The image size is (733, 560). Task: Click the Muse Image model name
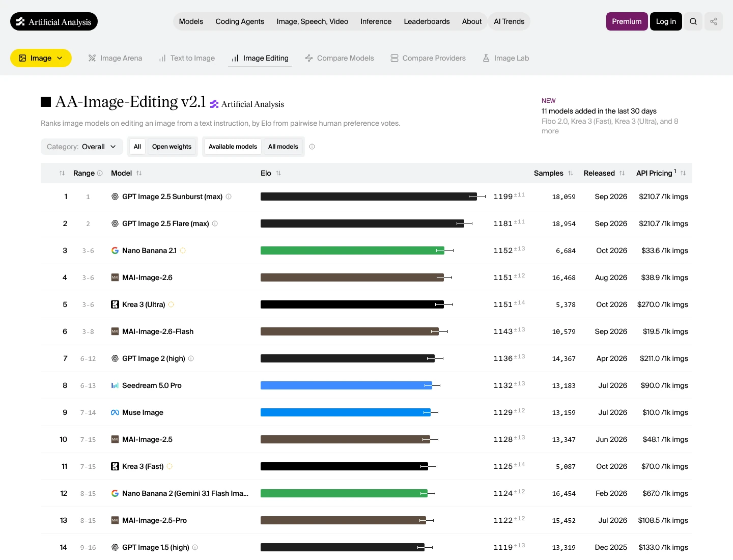pyautogui.click(x=143, y=412)
